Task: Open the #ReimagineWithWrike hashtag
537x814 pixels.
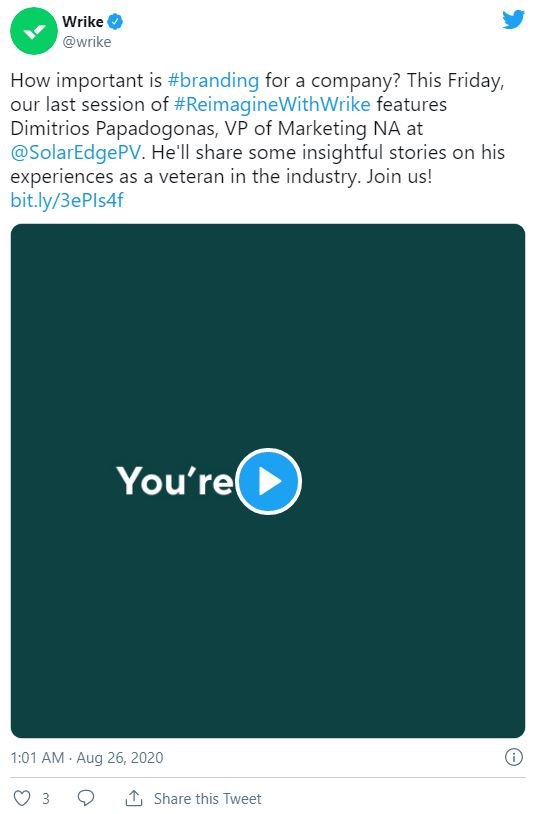Action: pyautogui.click(x=272, y=104)
